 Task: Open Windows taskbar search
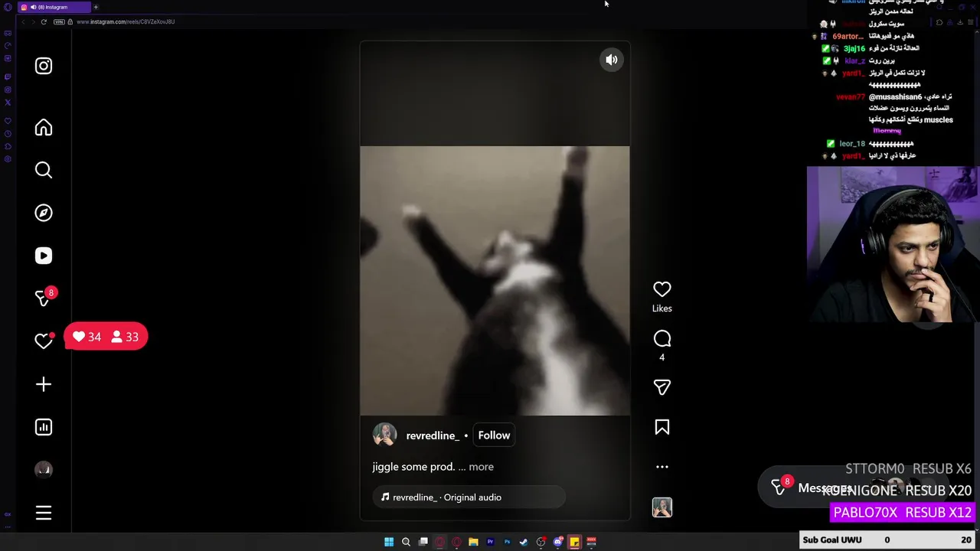click(x=406, y=542)
